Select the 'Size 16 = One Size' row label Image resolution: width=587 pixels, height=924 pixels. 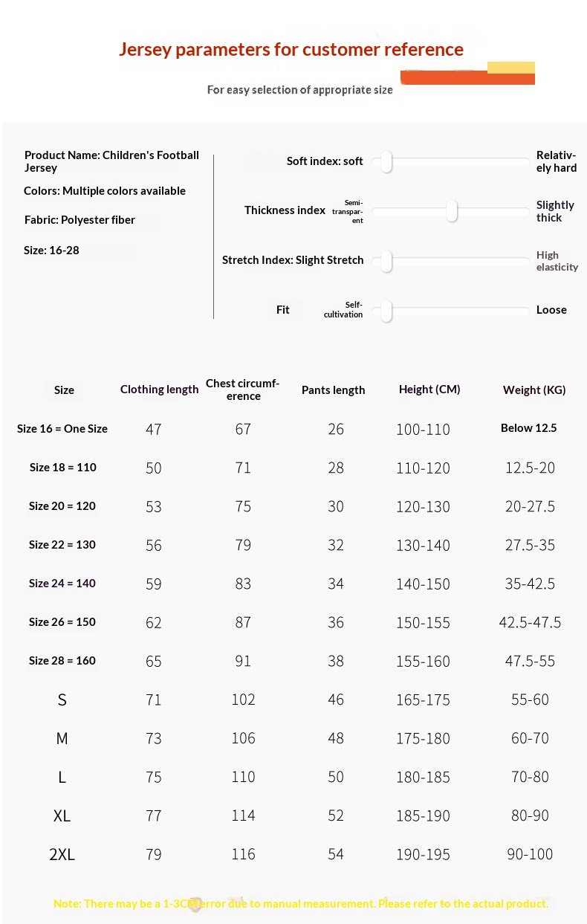click(x=62, y=429)
